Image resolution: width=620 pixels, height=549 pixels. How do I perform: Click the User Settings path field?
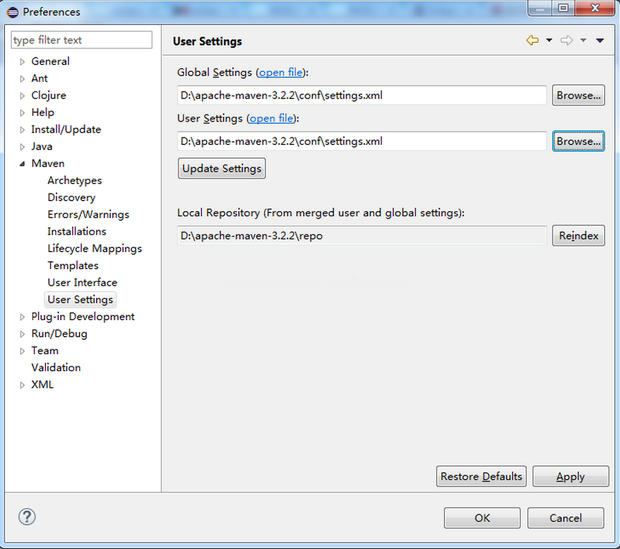tap(361, 142)
